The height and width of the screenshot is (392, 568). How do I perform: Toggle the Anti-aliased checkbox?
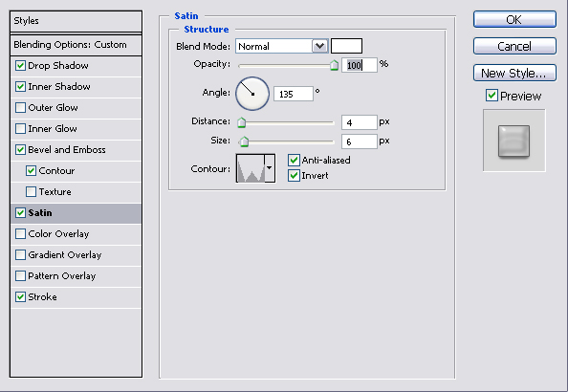[x=294, y=160]
